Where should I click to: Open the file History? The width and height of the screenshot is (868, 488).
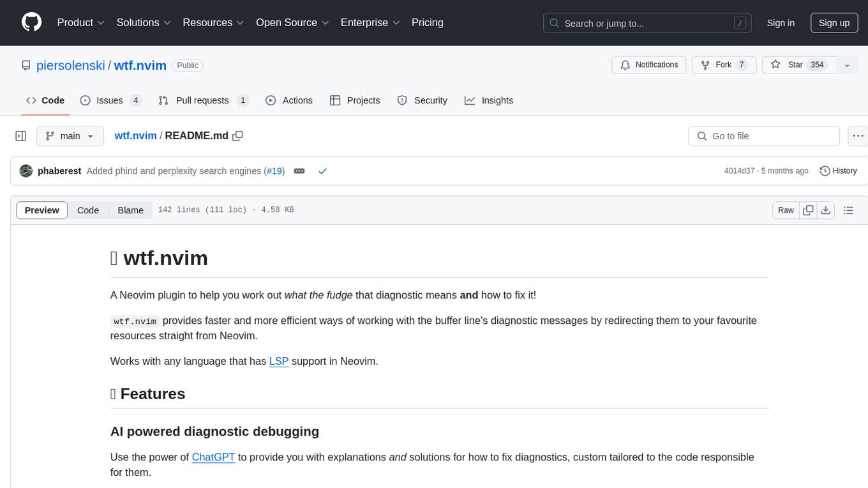tap(838, 171)
